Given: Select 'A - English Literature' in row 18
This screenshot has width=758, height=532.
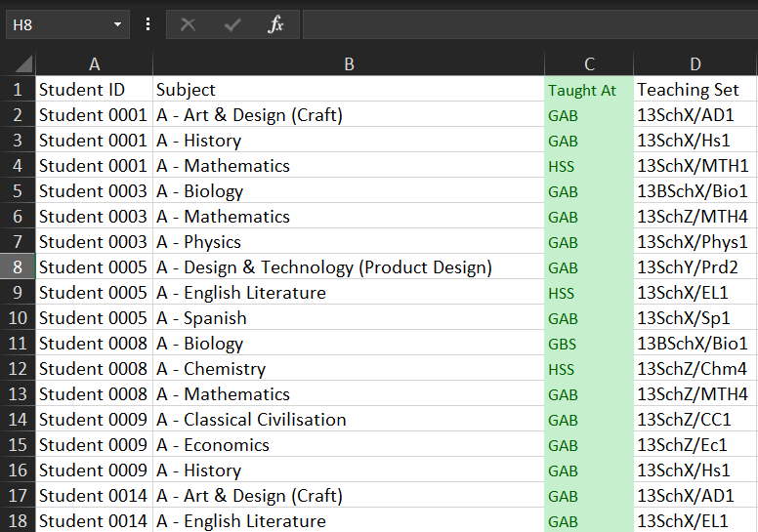Looking at the screenshot, I should click(x=349, y=521).
